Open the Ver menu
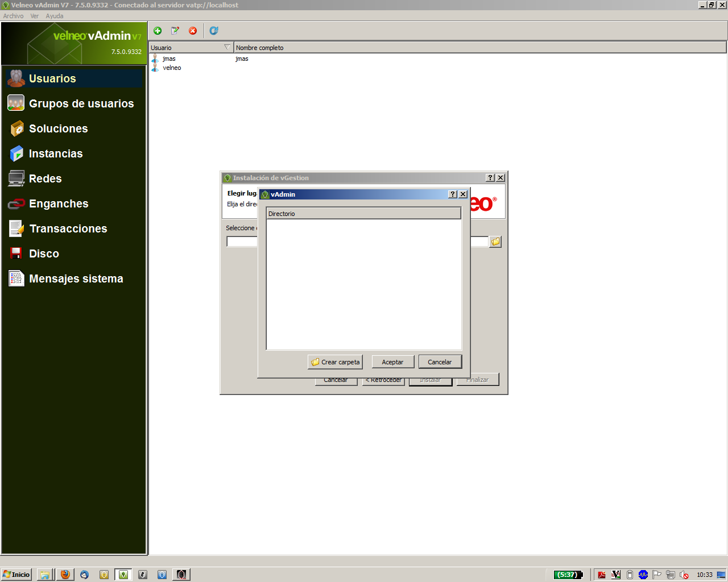 tap(35, 16)
